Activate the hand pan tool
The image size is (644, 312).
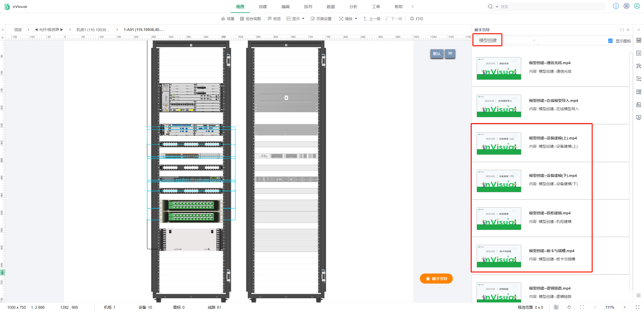(x=569, y=307)
